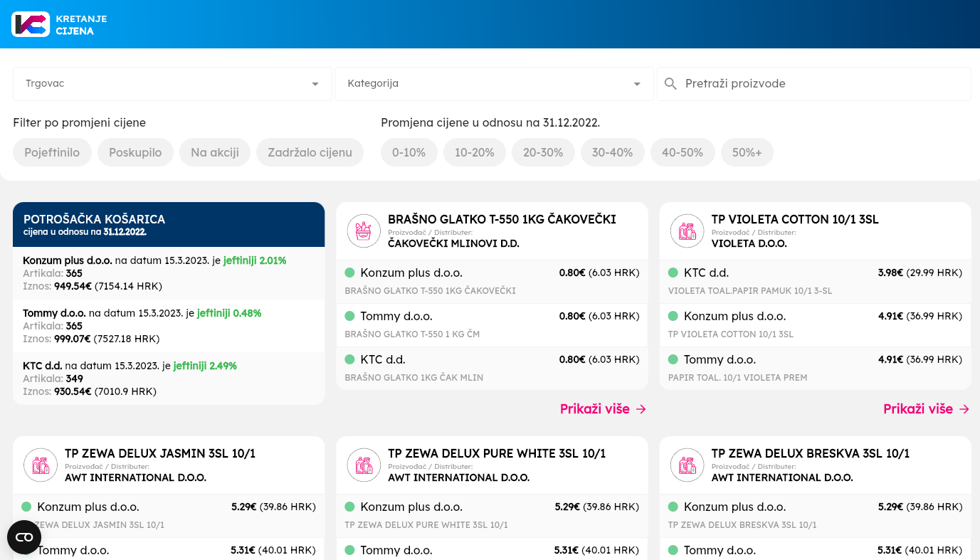This screenshot has width=980, height=560.
Task: Click 'PAPIR TOAL. 10/1 VIOLETA PREM' subtitle
Action: [x=737, y=378]
